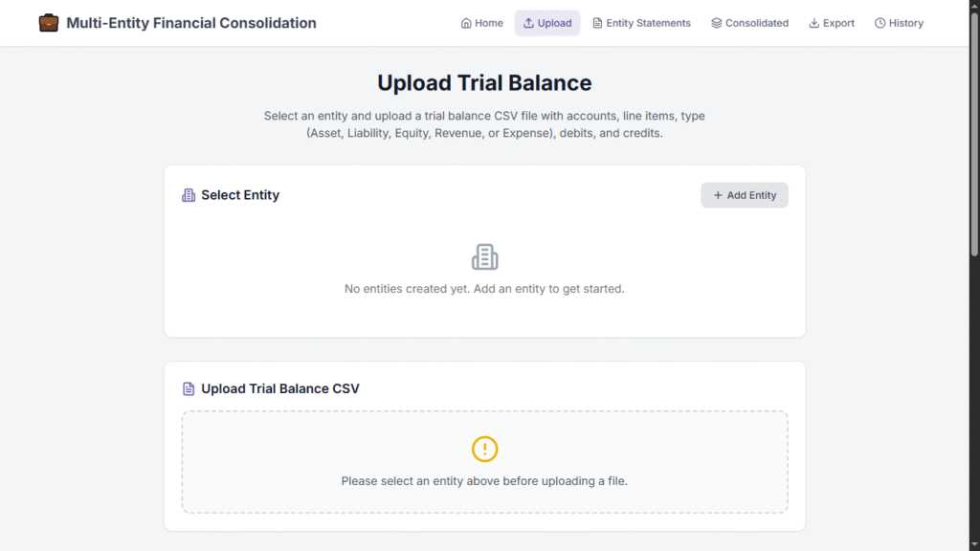Click the download arrow Export icon
The width and height of the screenshot is (980, 551).
point(814,23)
